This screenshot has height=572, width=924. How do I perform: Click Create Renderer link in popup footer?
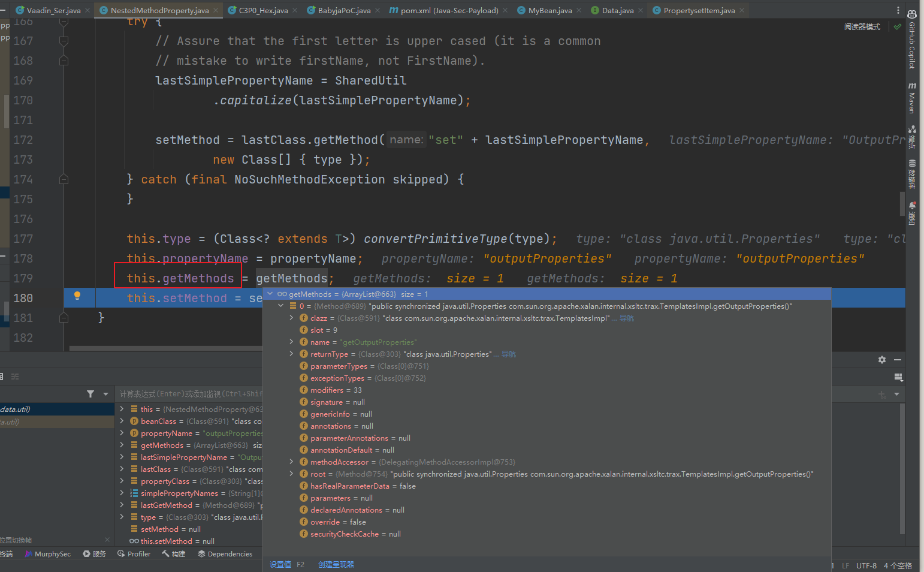coord(336,564)
